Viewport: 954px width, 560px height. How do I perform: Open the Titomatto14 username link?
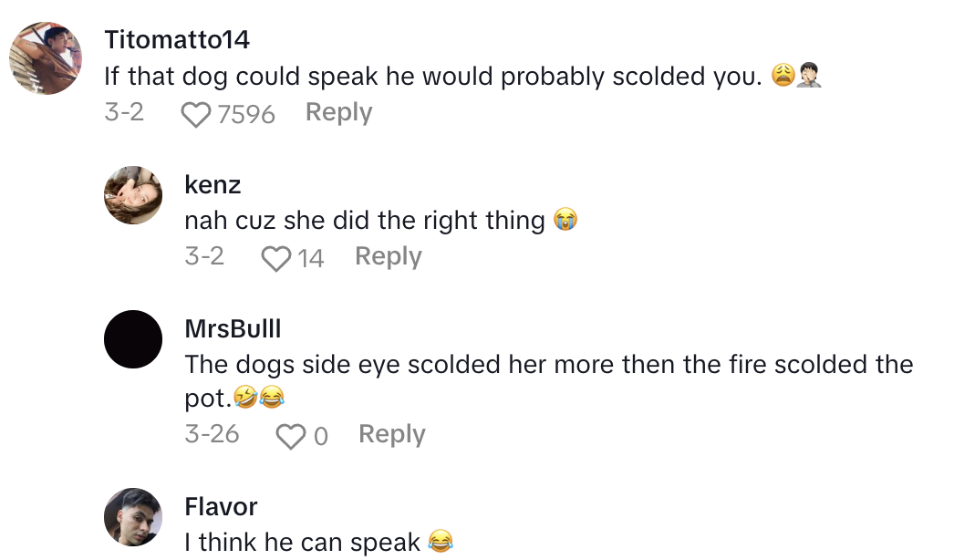(x=177, y=40)
